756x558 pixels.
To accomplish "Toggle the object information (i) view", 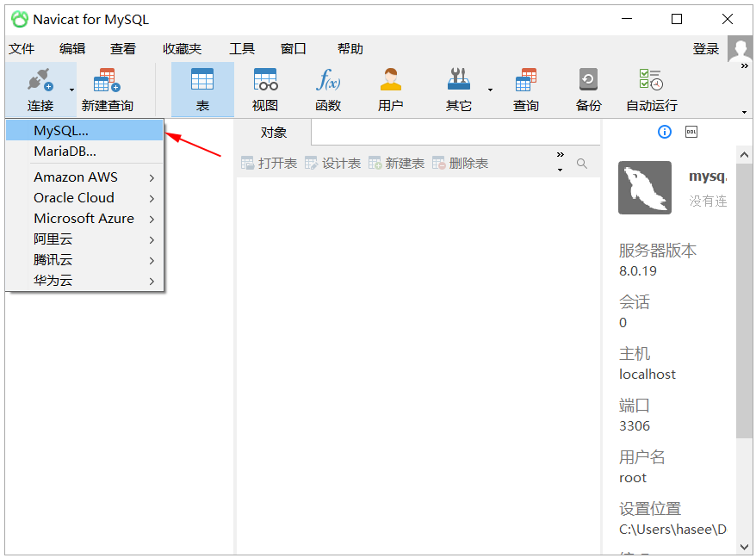I will point(663,131).
